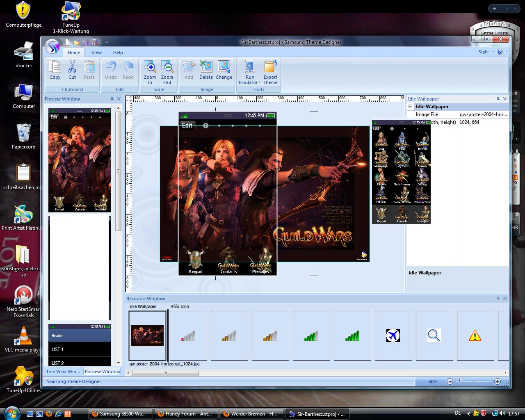Open the quick access toolbar customize arrow

(107, 42)
